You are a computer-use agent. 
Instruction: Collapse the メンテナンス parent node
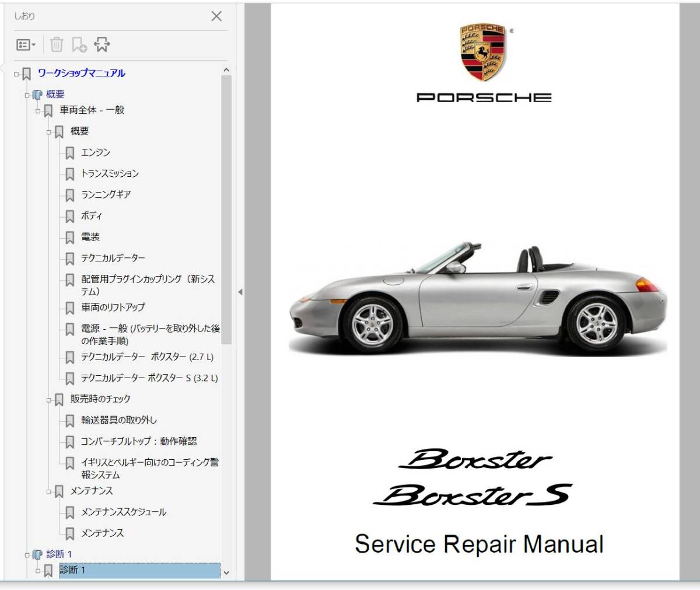click(49, 492)
